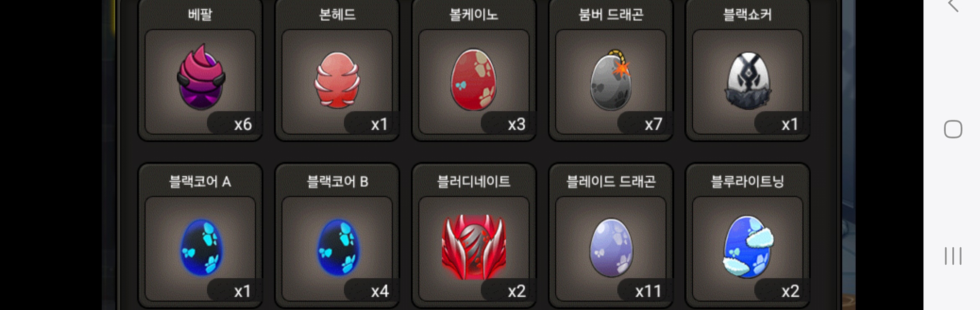
Task: Select the purple 베팔 egg icon
Action: click(x=201, y=77)
